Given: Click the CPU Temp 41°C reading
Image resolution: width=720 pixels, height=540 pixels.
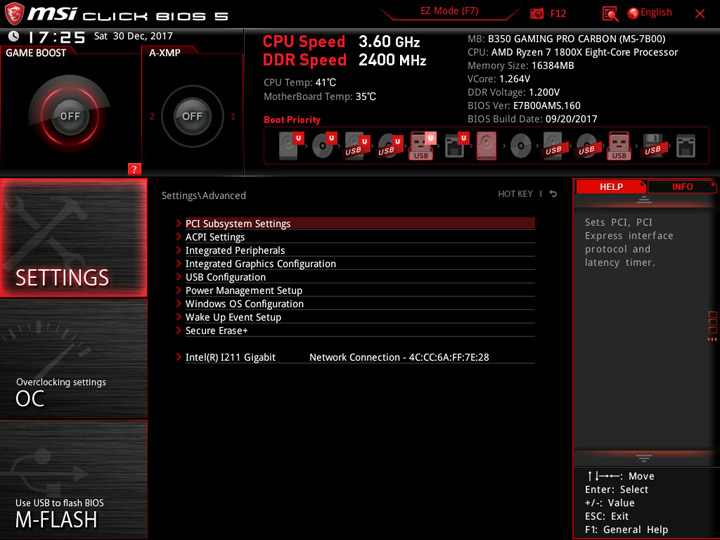Looking at the screenshot, I should tap(299, 82).
